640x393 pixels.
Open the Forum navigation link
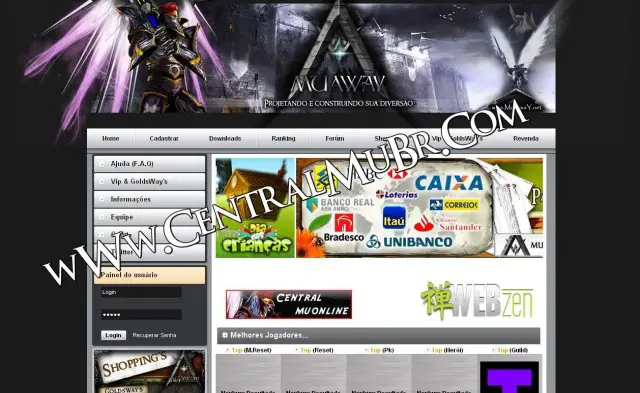[335, 139]
